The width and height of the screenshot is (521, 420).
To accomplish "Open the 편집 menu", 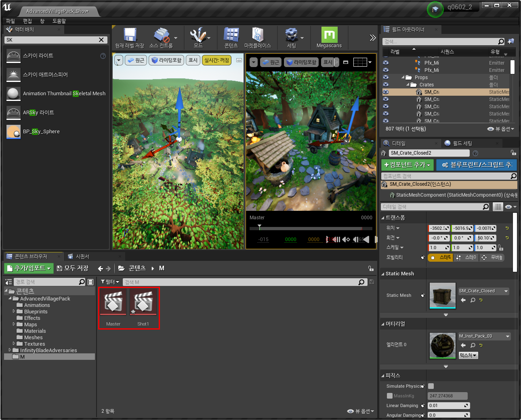I will tap(27, 21).
